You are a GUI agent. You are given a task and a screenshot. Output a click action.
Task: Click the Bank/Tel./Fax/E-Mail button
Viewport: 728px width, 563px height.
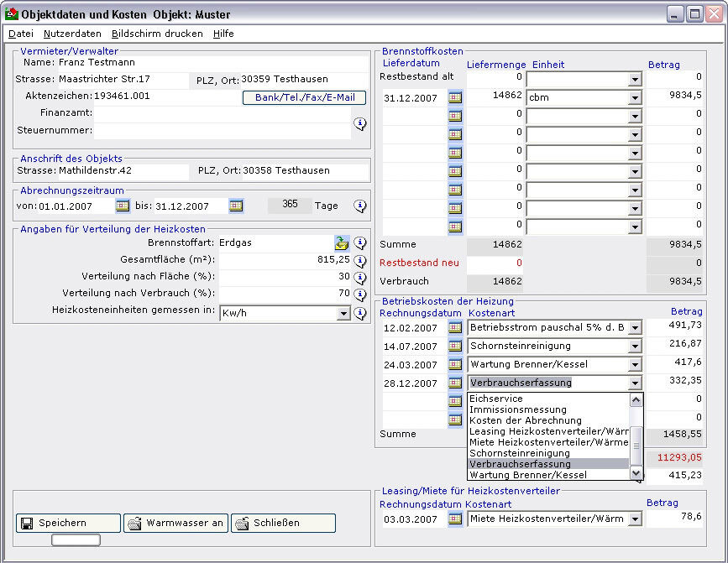pyautogui.click(x=304, y=97)
